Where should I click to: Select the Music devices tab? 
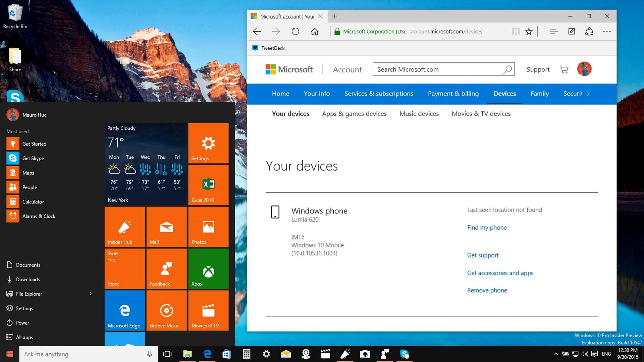click(x=419, y=114)
